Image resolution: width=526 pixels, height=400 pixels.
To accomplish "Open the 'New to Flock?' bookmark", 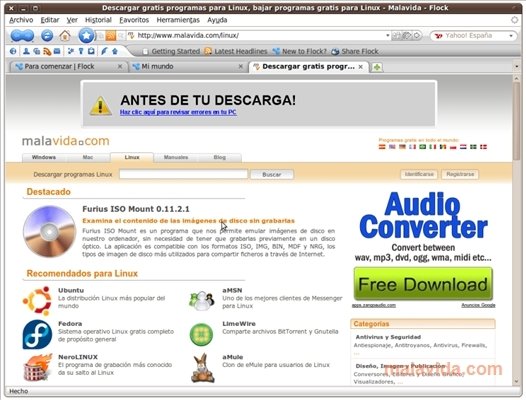I will point(300,51).
